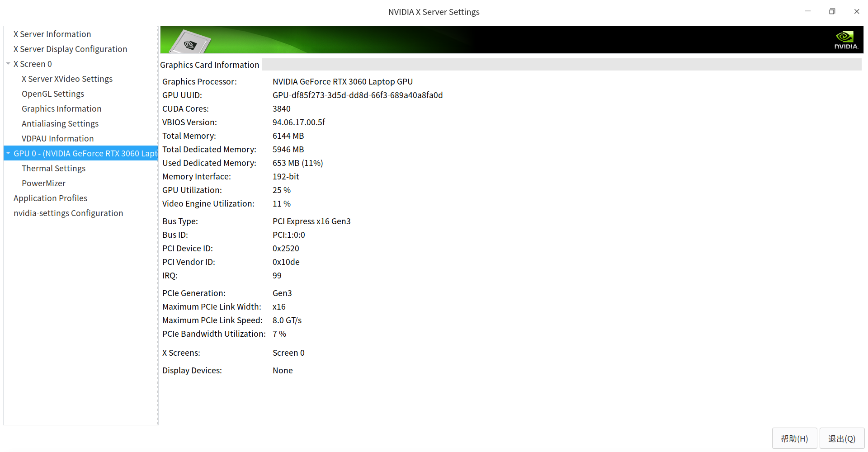Viewport: 868px width, 452px height.
Task: Click the VBIOS Version value 94.06.17.00.5f
Action: [299, 122]
